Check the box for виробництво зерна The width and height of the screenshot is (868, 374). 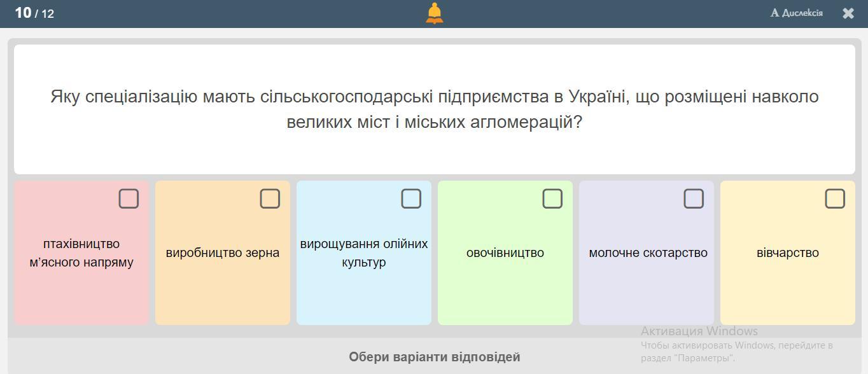pos(270,198)
